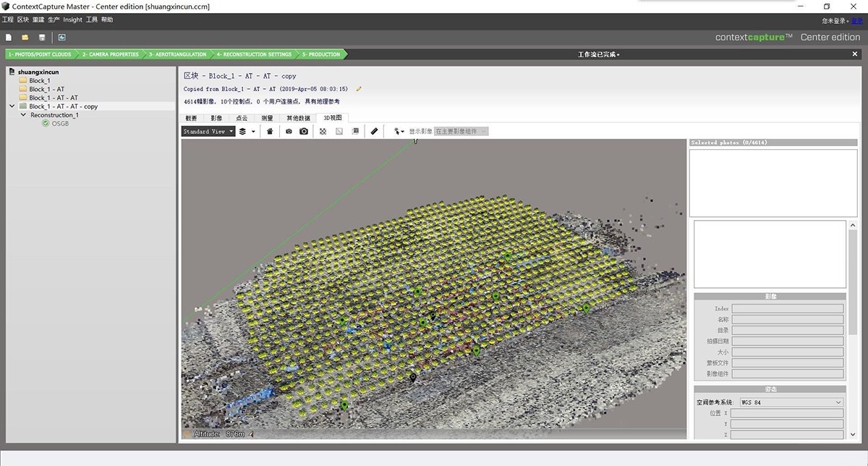868x466 pixels.
Task: Select the pointer selection tool in 3D view
Action: 396,131
